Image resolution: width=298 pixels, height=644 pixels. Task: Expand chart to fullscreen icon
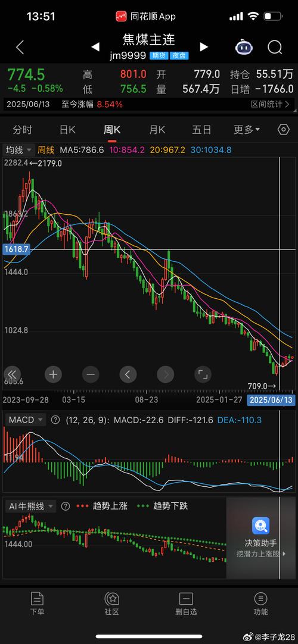[x=203, y=374]
